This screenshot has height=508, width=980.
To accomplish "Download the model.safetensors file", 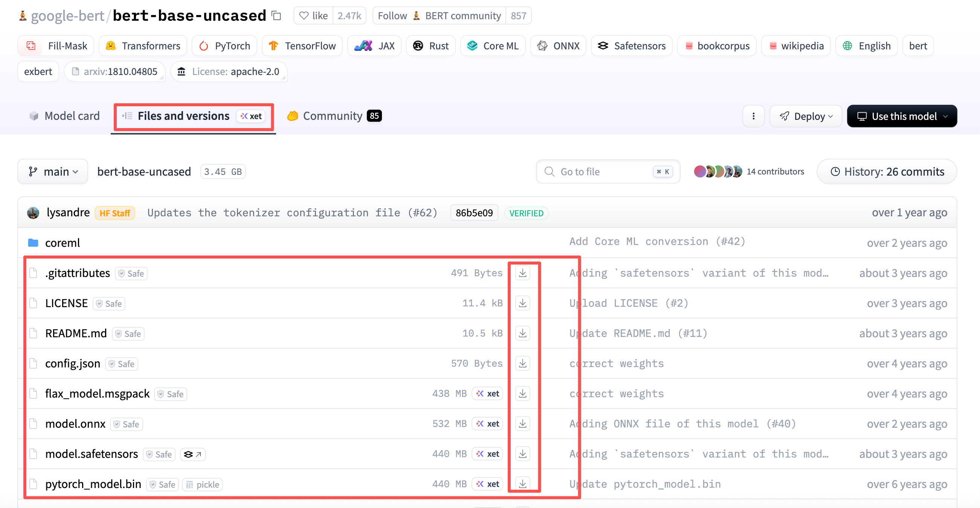I will click(523, 454).
